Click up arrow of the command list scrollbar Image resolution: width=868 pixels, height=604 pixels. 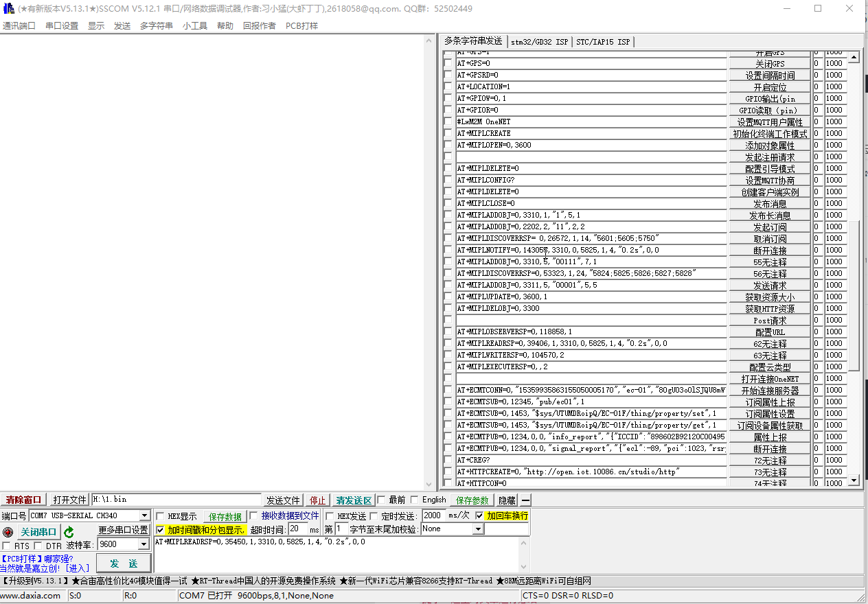point(854,58)
